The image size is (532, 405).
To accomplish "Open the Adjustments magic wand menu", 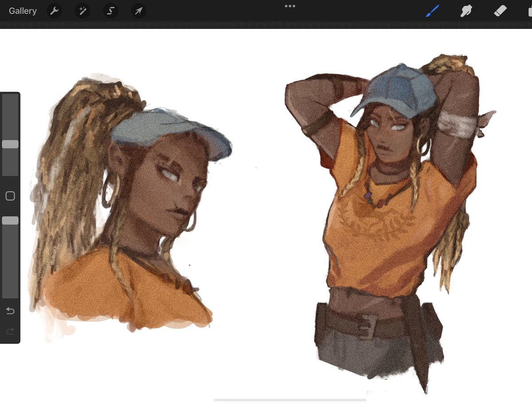I will pos(82,11).
